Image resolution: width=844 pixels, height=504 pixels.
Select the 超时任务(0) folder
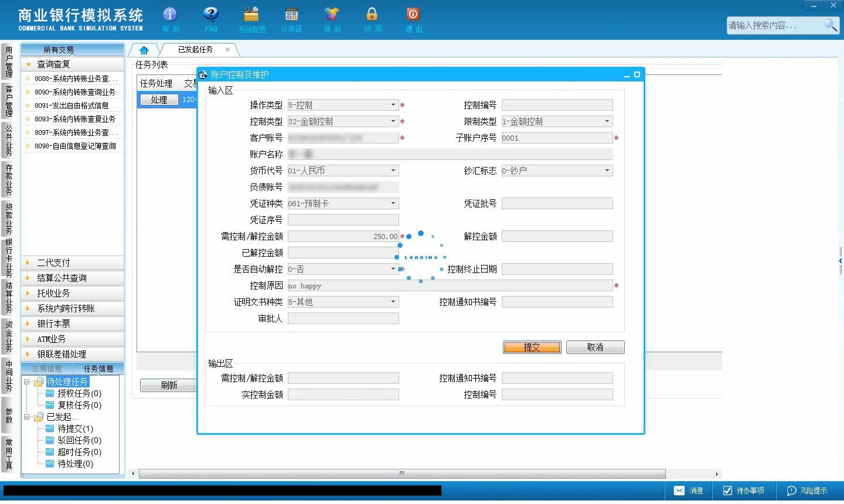(x=79, y=452)
